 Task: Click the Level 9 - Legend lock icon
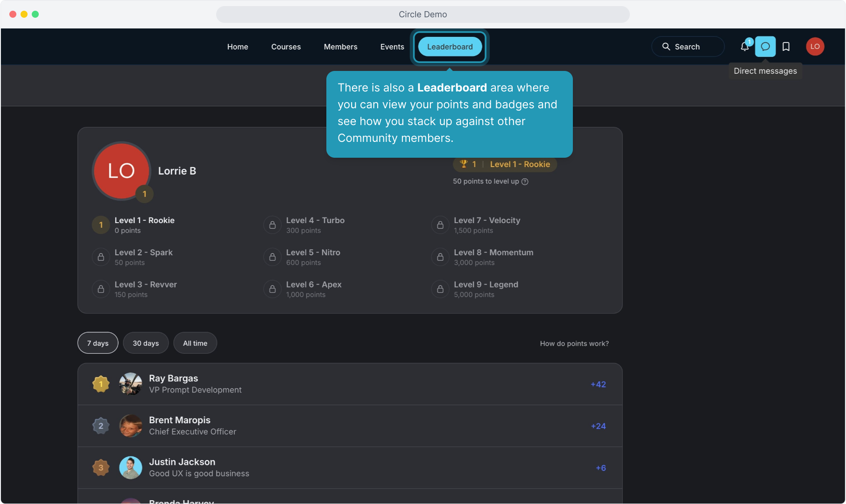(x=440, y=289)
